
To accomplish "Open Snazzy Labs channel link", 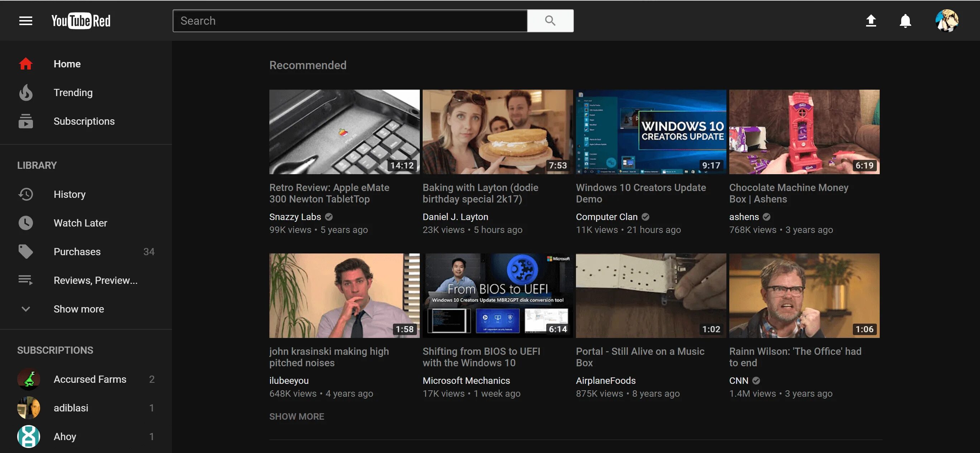I will click(x=295, y=216).
